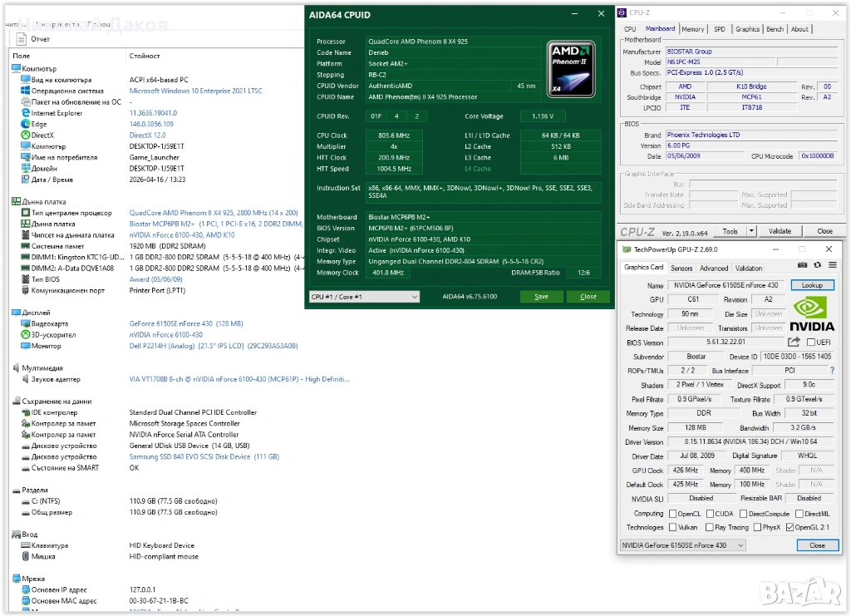
Task: Click the GPU-Z refresh icon
Action: point(817,266)
